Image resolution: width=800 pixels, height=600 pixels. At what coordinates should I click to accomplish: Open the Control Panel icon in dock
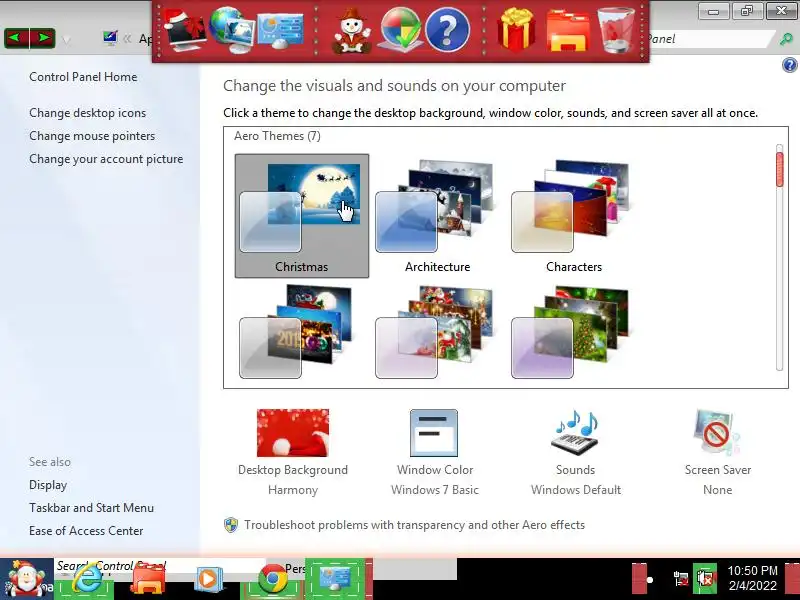point(280,30)
